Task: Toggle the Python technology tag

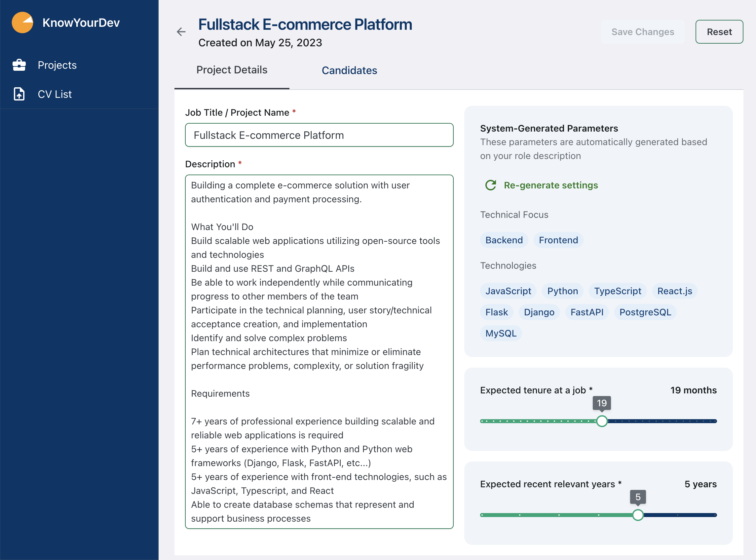Action: (562, 291)
